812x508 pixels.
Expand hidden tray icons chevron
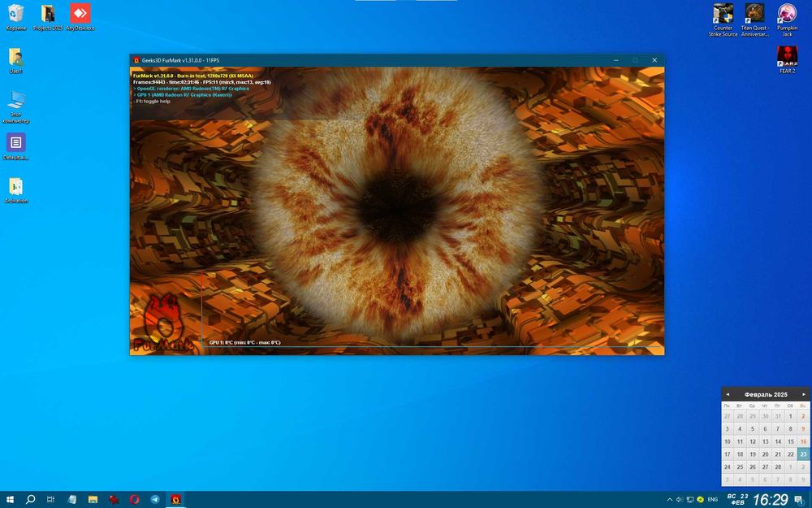pyautogui.click(x=669, y=500)
